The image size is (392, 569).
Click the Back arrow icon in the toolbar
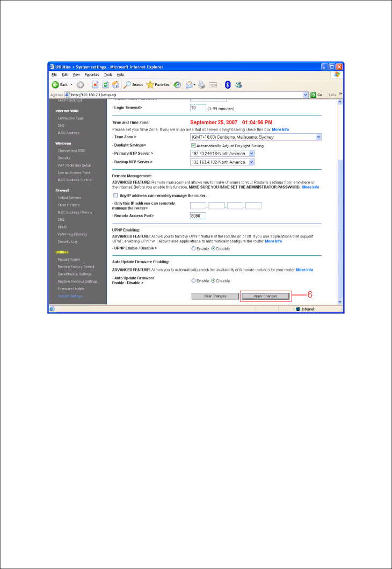(x=55, y=84)
